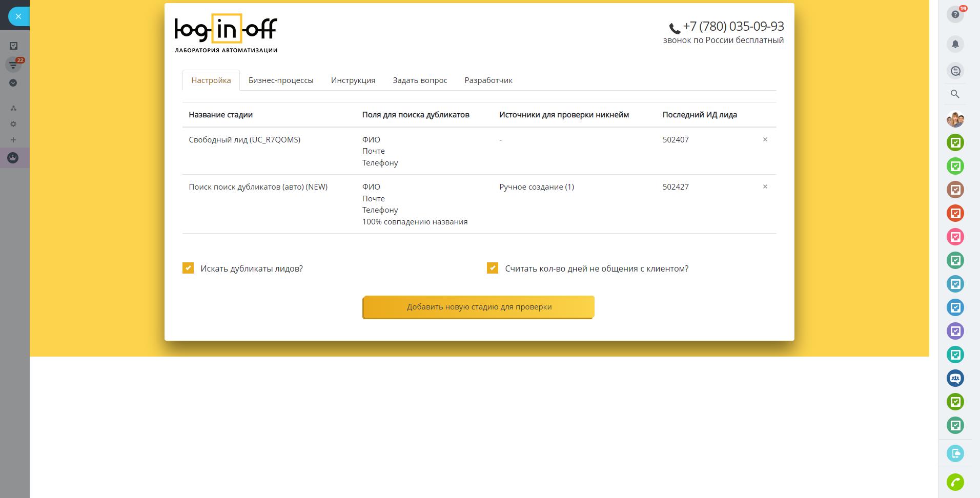The width and height of the screenshot is (980, 498).
Task: Click the Источники для проверки никнейм header
Action: 564,115
